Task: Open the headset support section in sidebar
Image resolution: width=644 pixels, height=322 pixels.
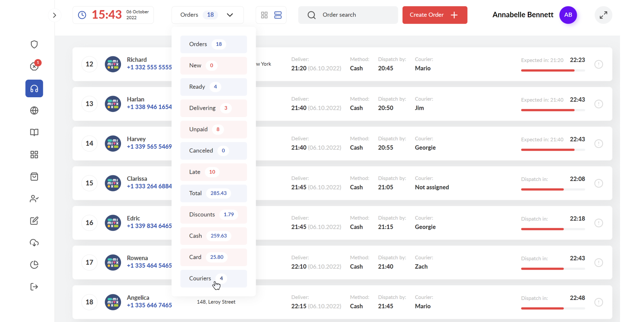Action: click(34, 88)
